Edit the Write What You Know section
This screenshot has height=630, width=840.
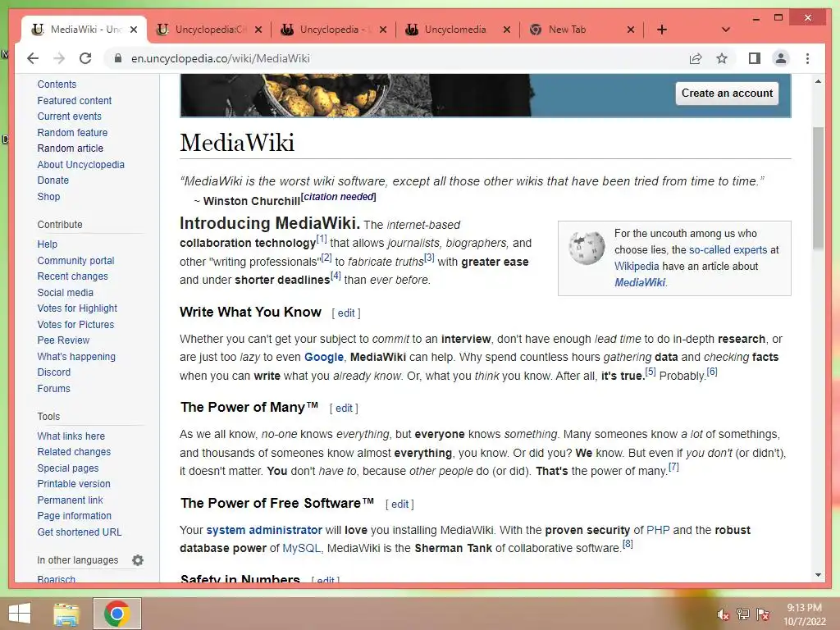[346, 313]
